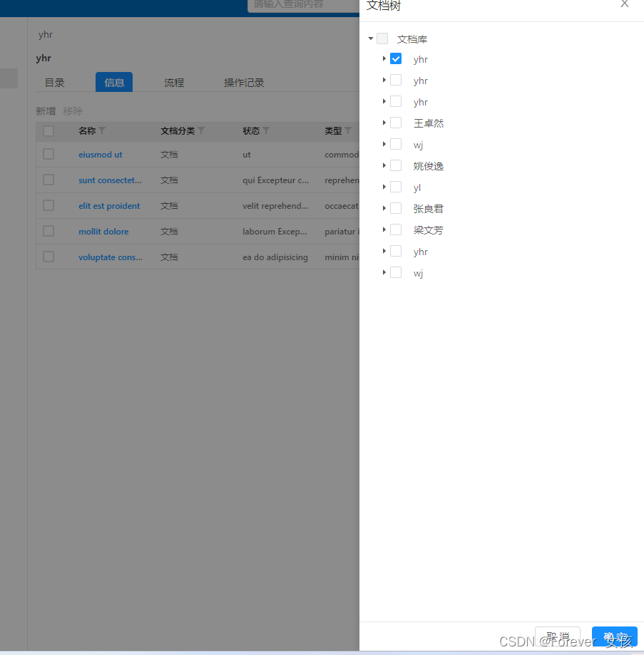The height and width of the screenshot is (655, 644).
Task: Expand the checked yhr tree node
Action: click(384, 59)
